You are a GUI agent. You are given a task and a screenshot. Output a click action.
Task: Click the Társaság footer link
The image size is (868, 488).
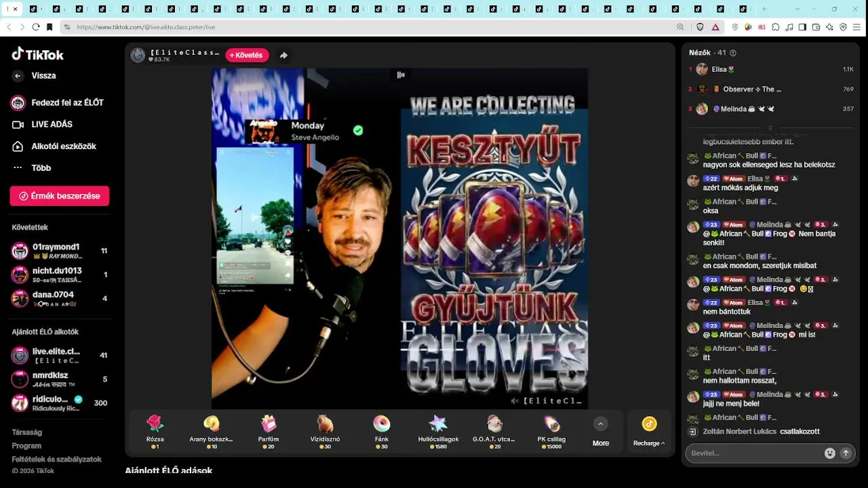(x=26, y=432)
